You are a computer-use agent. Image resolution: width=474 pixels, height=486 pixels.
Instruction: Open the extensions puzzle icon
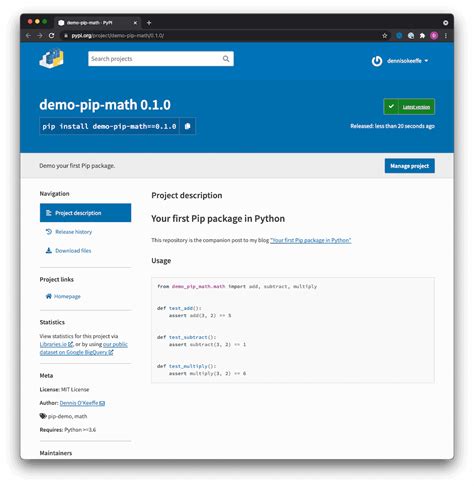pos(422,36)
